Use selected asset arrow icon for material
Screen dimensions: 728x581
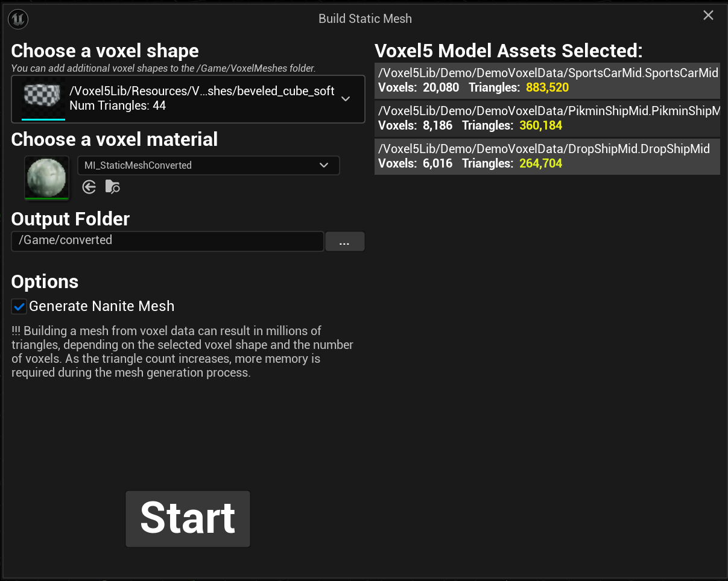(x=89, y=187)
